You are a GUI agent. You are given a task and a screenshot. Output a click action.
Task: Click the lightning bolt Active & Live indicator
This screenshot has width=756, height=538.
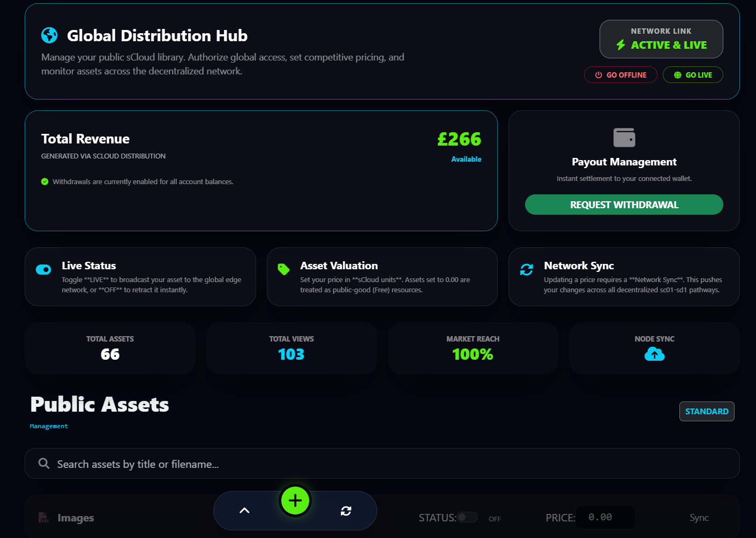click(x=620, y=45)
